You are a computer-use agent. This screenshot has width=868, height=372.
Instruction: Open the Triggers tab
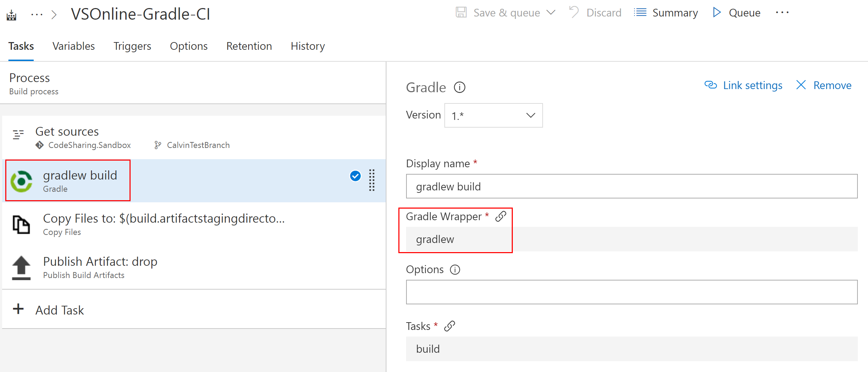(x=132, y=46)
